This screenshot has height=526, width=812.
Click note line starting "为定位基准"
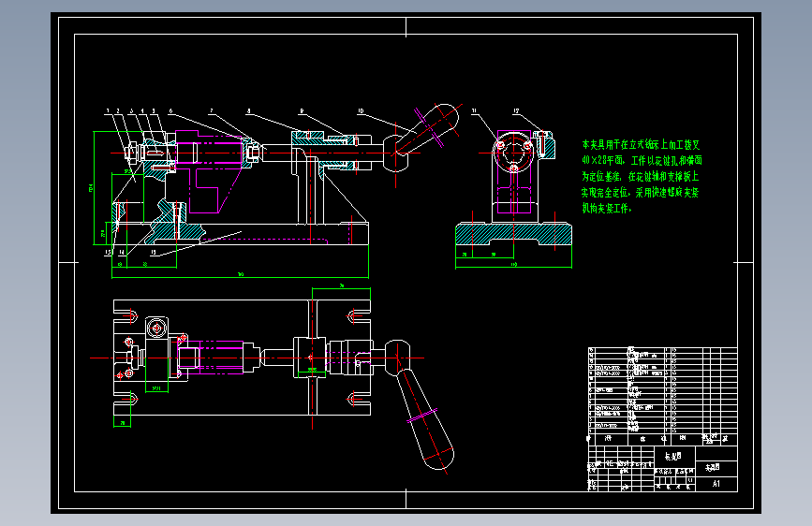coord(641,177)
